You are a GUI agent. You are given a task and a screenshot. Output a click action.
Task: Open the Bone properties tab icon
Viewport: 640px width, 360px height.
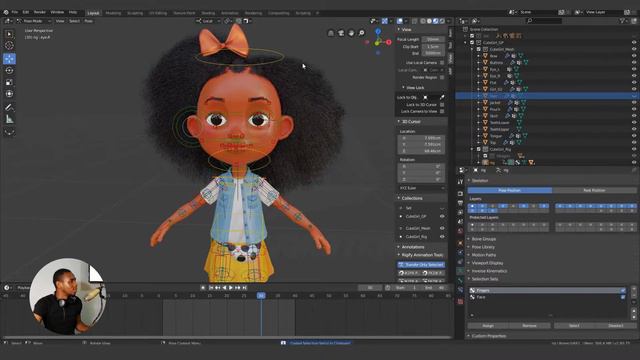coord(460,280)
